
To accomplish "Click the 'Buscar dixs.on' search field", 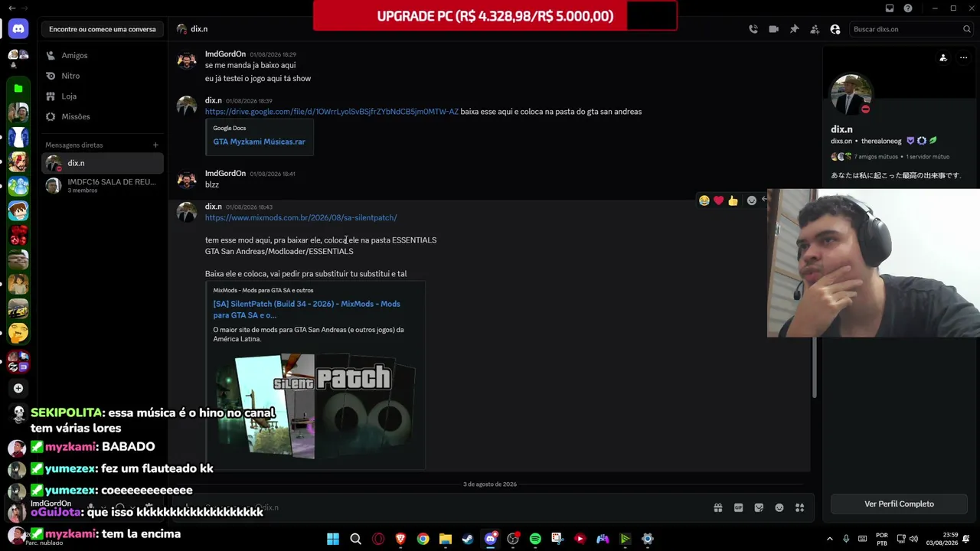I will click(911, 29).
